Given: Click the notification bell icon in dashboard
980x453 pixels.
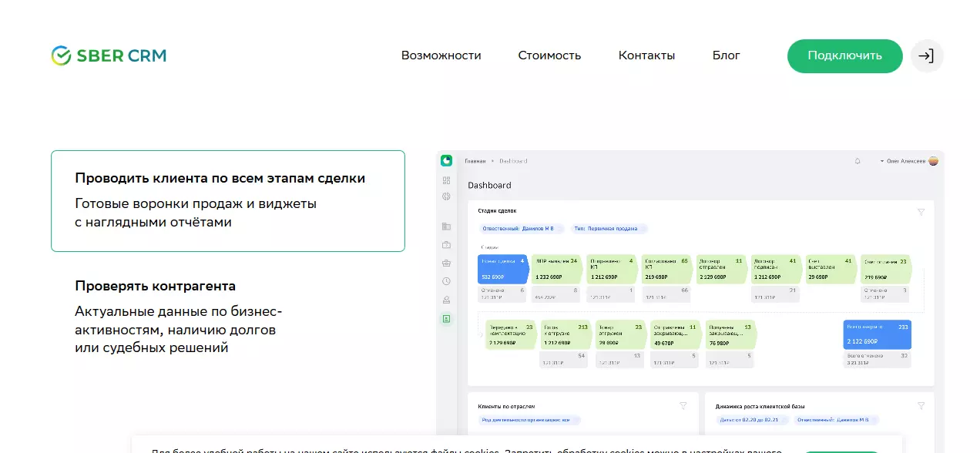Looking at the screenshot, I should click(x=857, y=161).
